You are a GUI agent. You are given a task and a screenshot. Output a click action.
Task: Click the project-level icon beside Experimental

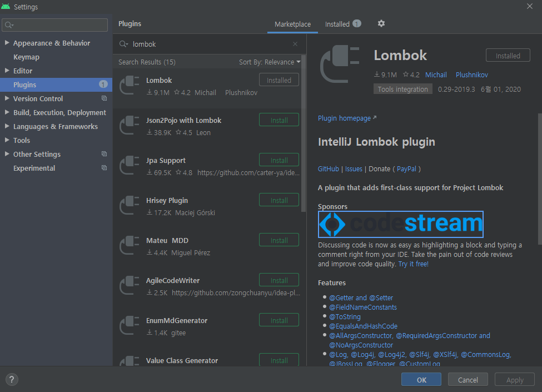tap(104, 168)
